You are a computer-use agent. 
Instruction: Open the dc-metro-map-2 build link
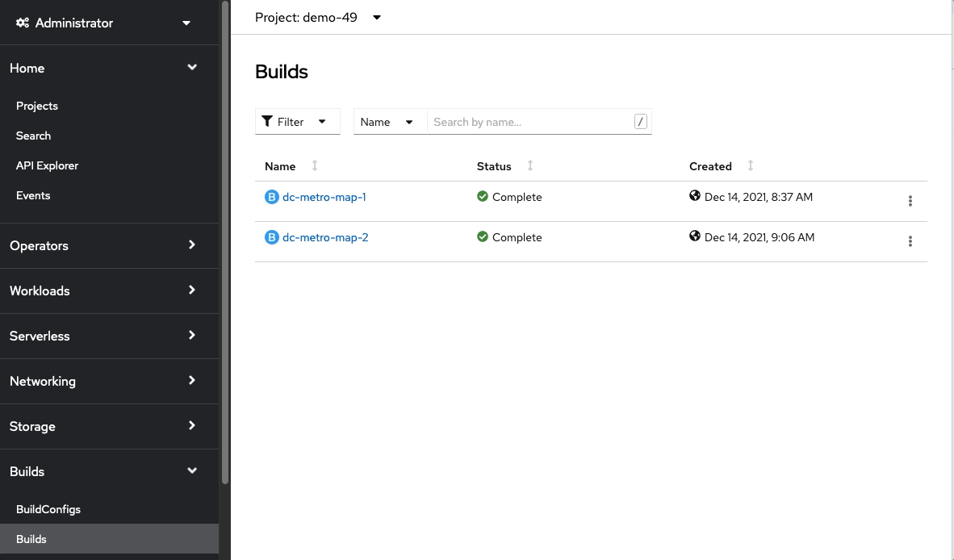click(x=325, y=237)
